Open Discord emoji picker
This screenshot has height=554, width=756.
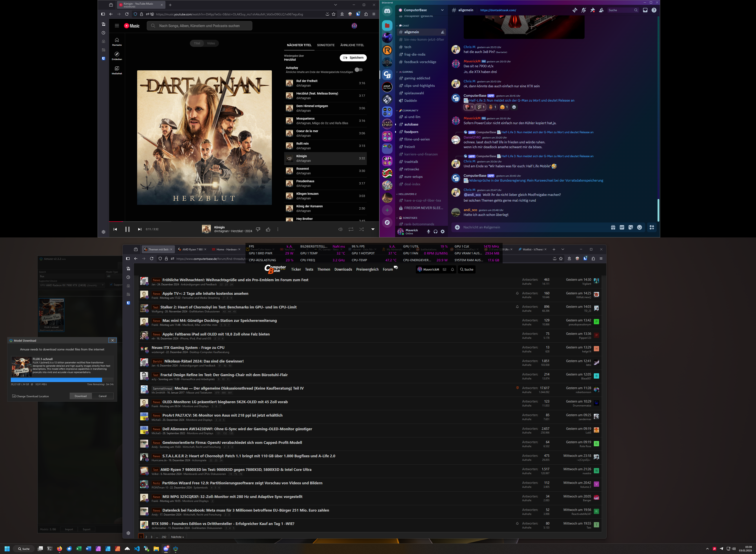point(639,227)
